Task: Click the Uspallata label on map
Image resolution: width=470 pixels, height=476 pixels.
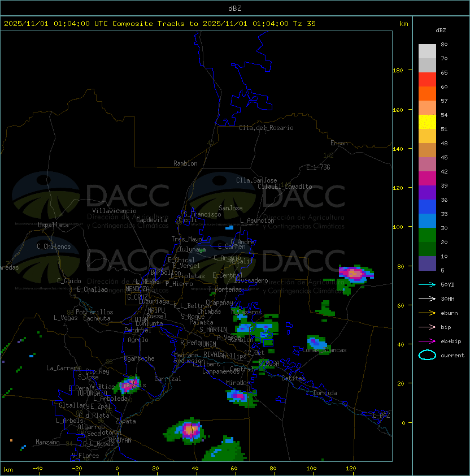Action: (x=53, y=225)
